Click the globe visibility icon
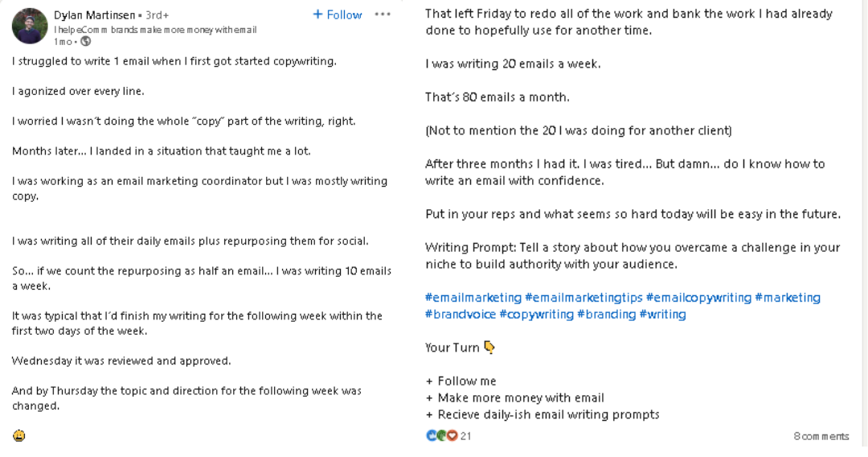The height and width of the screenshot is (457, 868). coord(86,42)
